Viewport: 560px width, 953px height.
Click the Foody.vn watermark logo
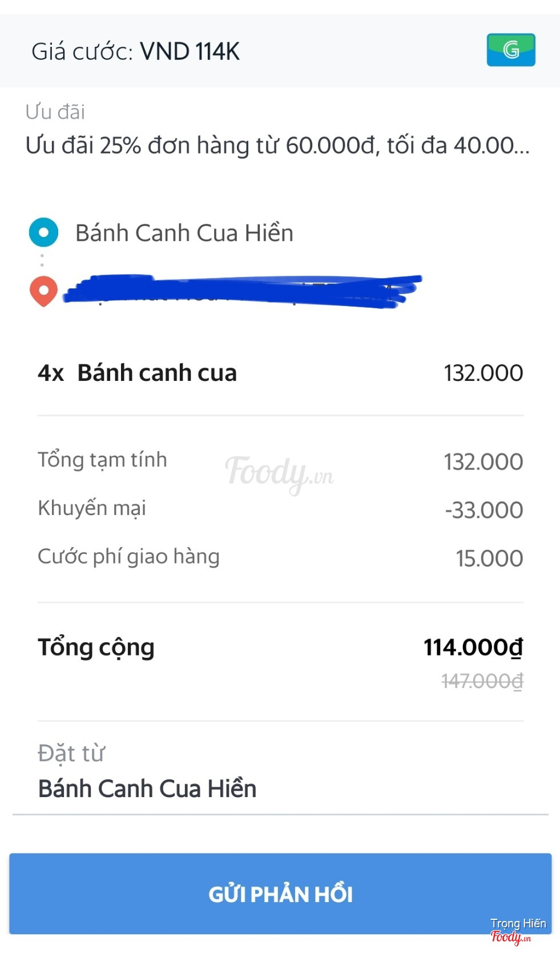(x=279, y=473)
